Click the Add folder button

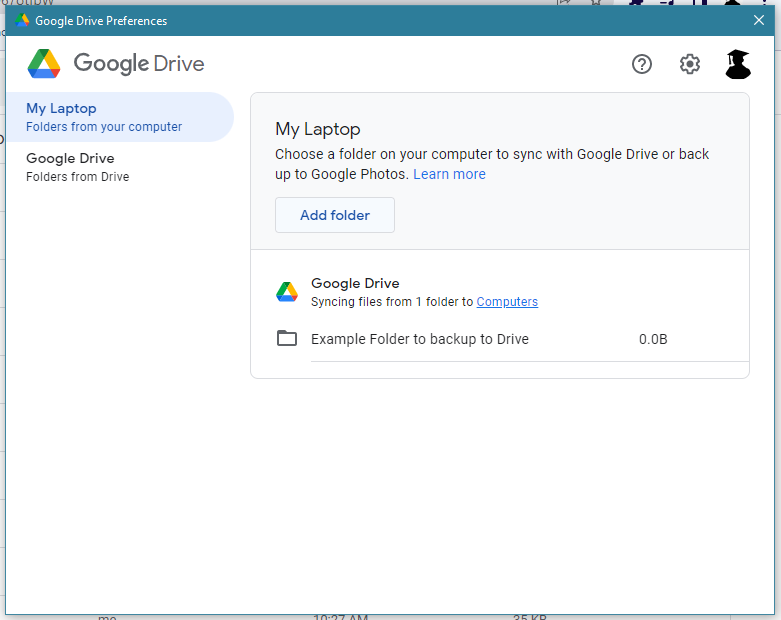[335, 215]
